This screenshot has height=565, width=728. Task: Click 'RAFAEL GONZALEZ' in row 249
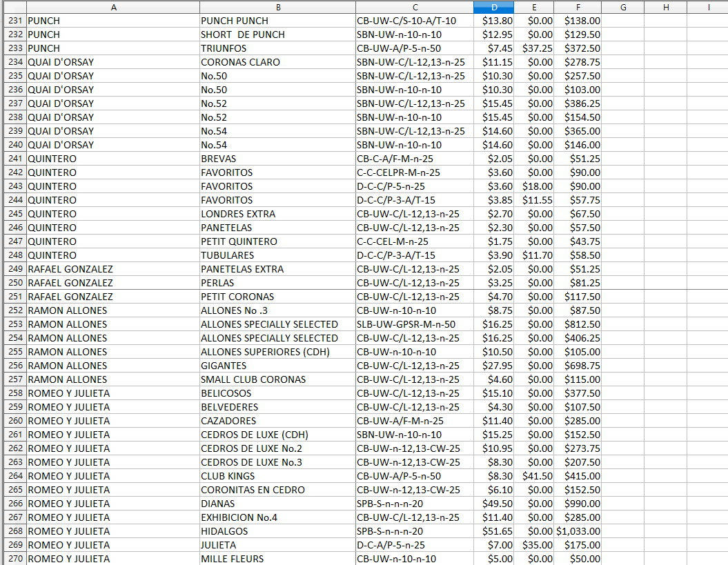point(113,269)
